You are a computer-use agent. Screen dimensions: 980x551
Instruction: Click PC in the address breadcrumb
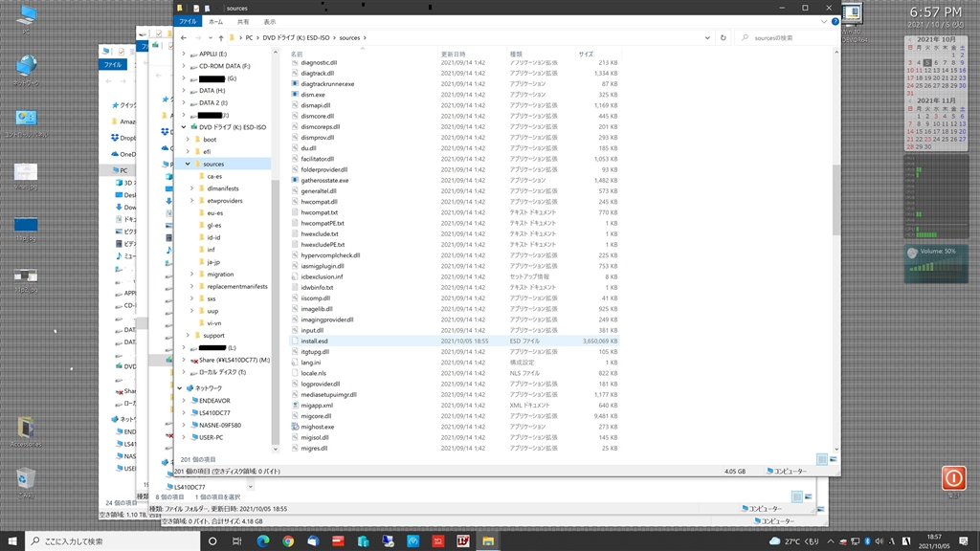(249, 38)
